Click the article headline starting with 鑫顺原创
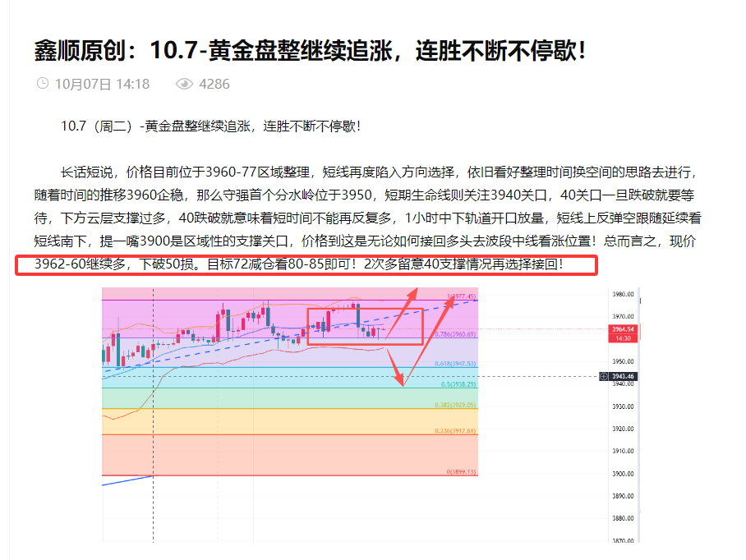Image resolution: width=746 pixels, height=560 pixels. tap(310, 50)
